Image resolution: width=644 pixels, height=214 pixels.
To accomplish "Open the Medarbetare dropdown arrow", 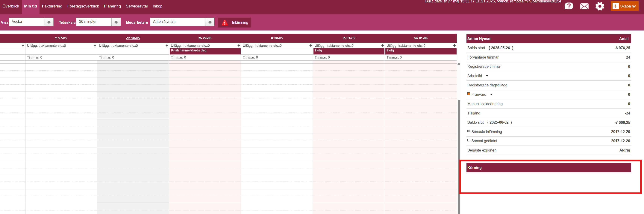I will [210, 22].
